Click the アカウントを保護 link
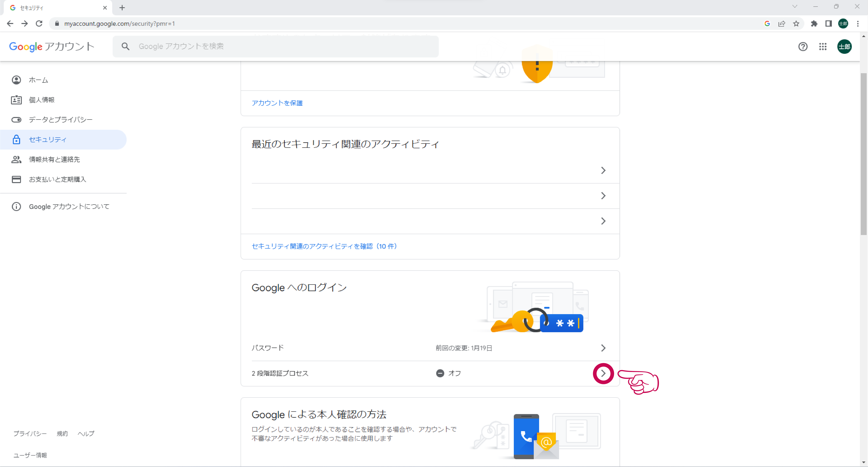The image size is (868, 467). click(277, 103)
